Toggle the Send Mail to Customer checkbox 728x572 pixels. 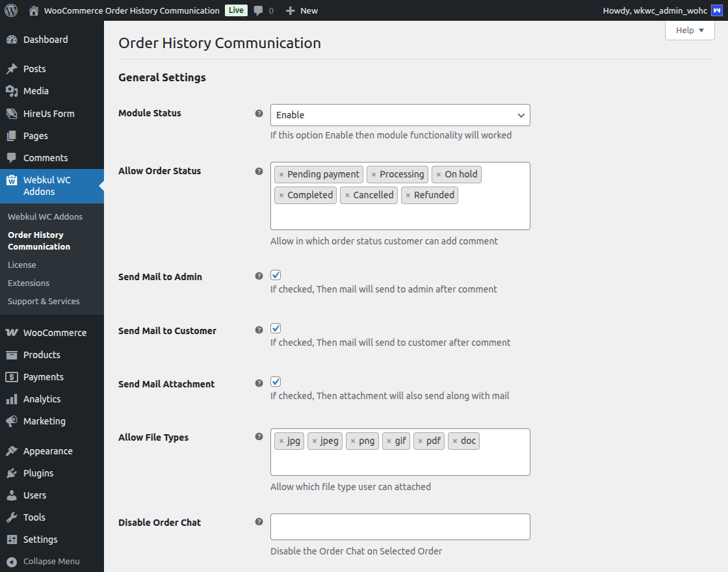[276, 328]
